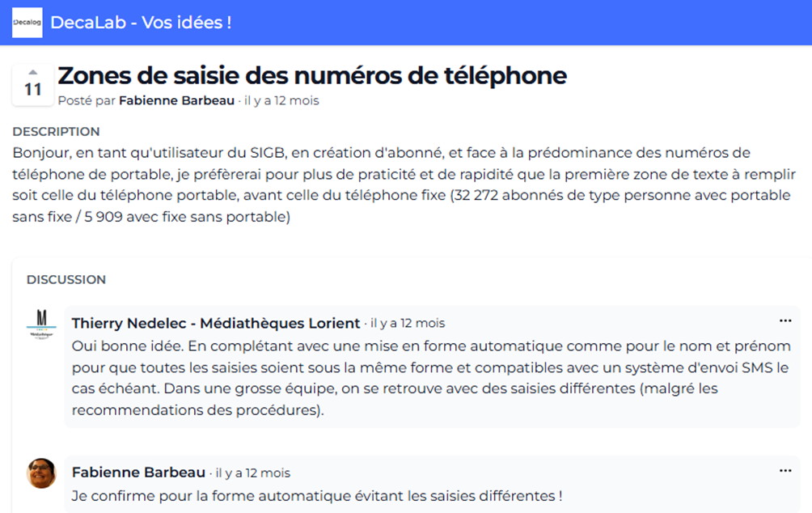This screenshot has height=513, width=812.
Task: Click the timestamp on Thierry Nedelec's comment
Action: (408, 324)
